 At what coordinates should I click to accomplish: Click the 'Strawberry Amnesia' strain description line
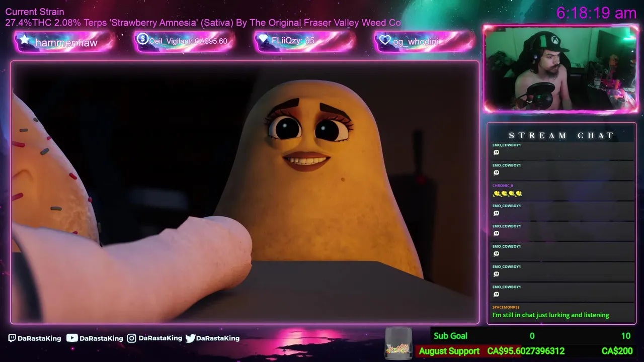(x=203, y=23)
